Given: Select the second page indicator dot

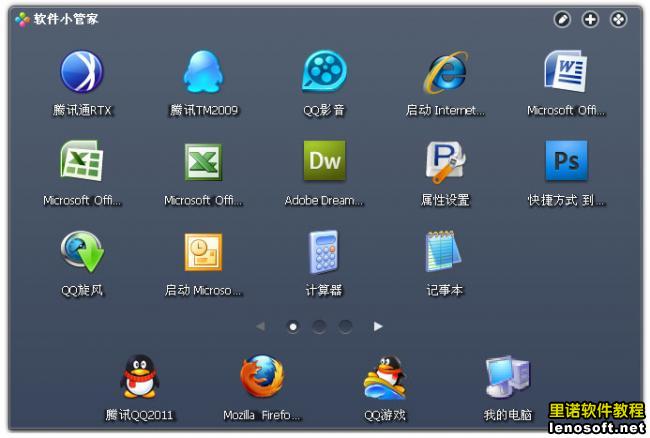Looking at the screenshot, I should [x=319, y=327].
